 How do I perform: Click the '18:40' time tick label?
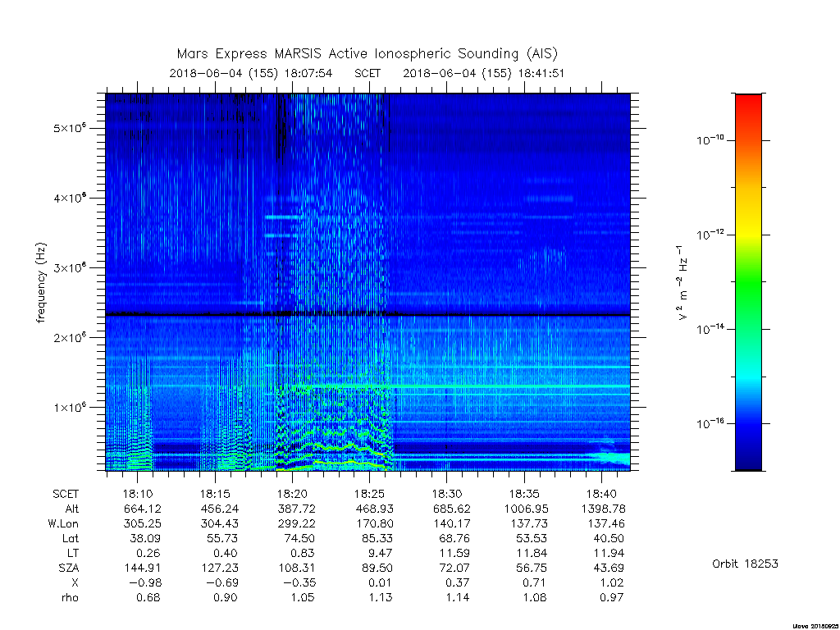[601, 494]
